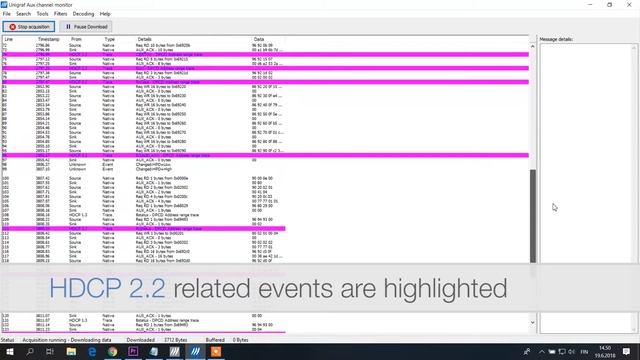Open the Windows Start menu
Viewport: 640px width, 360px height.
point(9,351)
